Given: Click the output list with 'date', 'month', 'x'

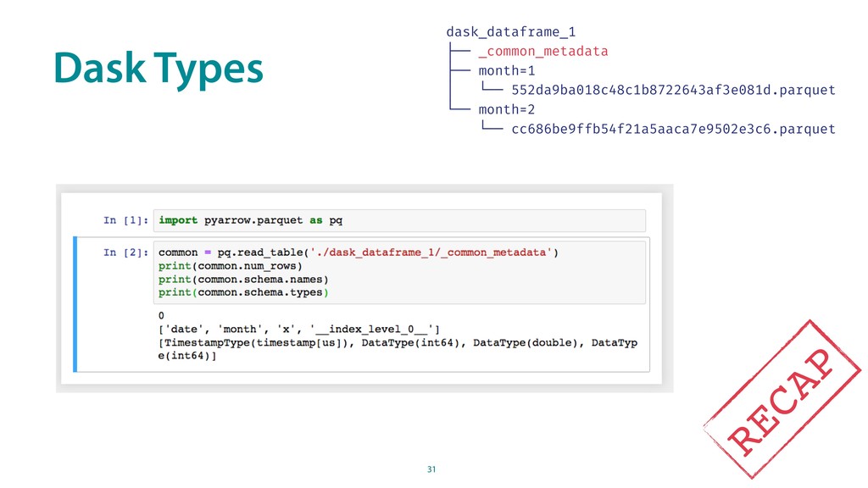Looking at the screenshot, I should pos(299,330).
